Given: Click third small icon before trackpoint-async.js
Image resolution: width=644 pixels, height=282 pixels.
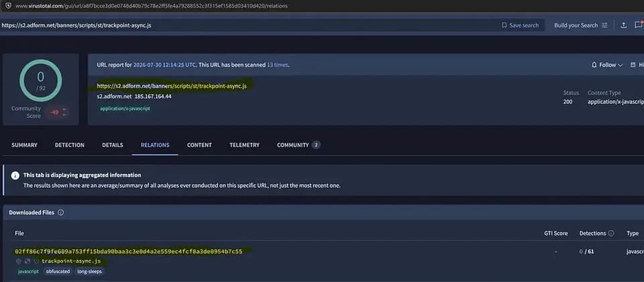Looking at the screenshot, I should (x=36, y=261).
